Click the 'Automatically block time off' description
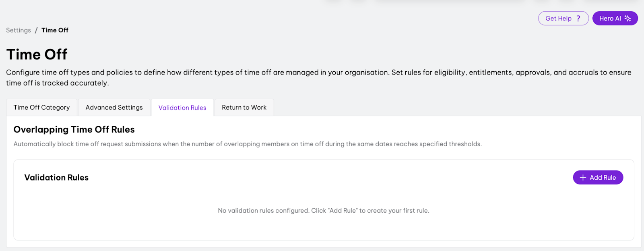Image resolution: width=644 pixels, height=251 pixels. [x=248, y=144]
